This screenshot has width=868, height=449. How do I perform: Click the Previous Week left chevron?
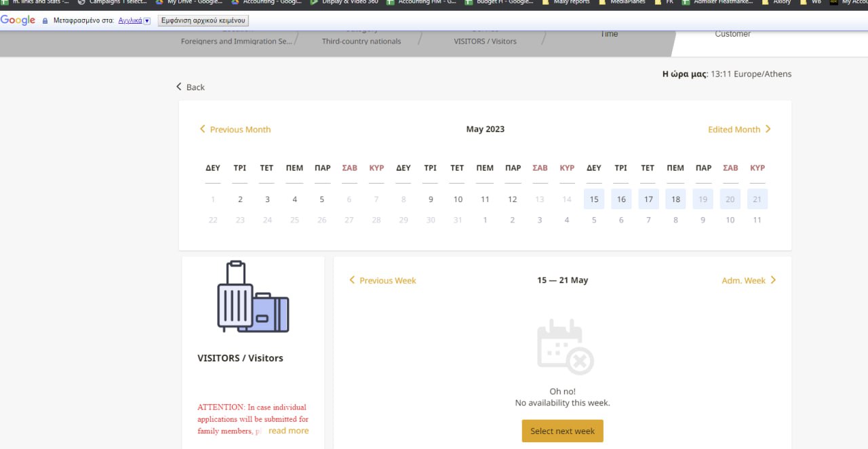pyautogui.click(x=352, y=280)
